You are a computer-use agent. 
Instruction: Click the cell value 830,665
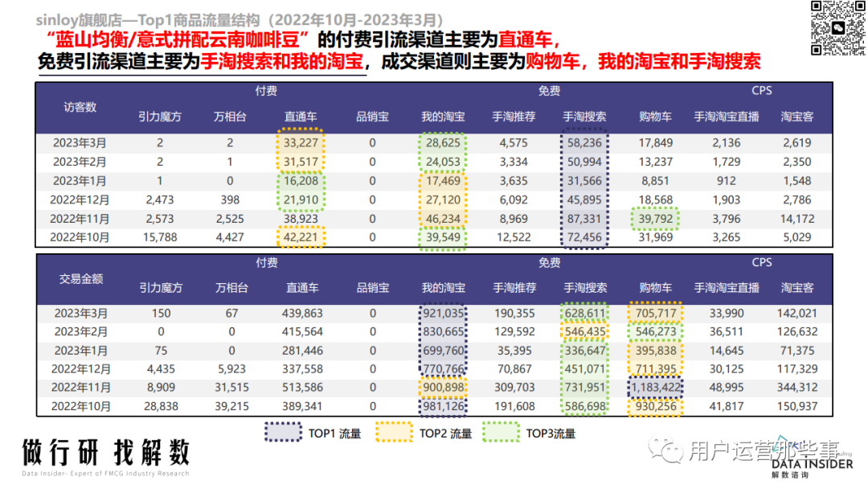(444, 331)
